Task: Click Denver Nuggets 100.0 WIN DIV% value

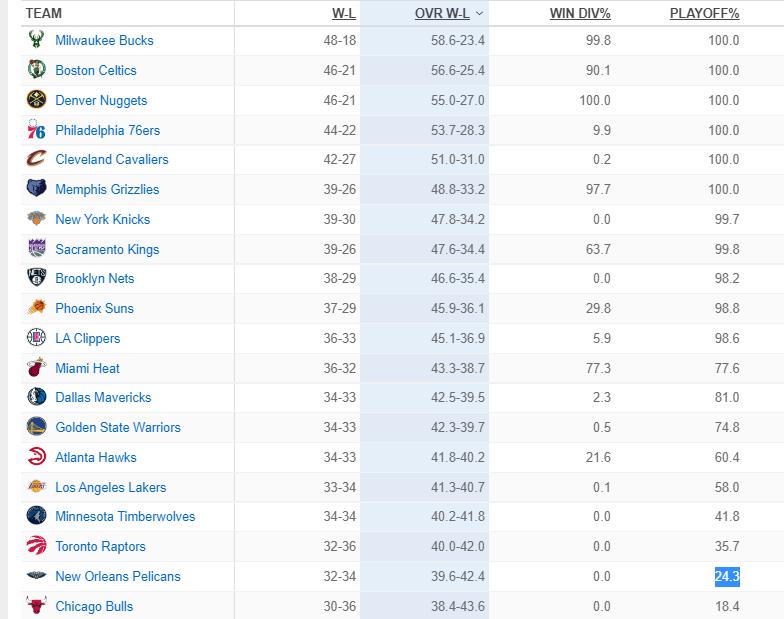Action: point(595,100)
